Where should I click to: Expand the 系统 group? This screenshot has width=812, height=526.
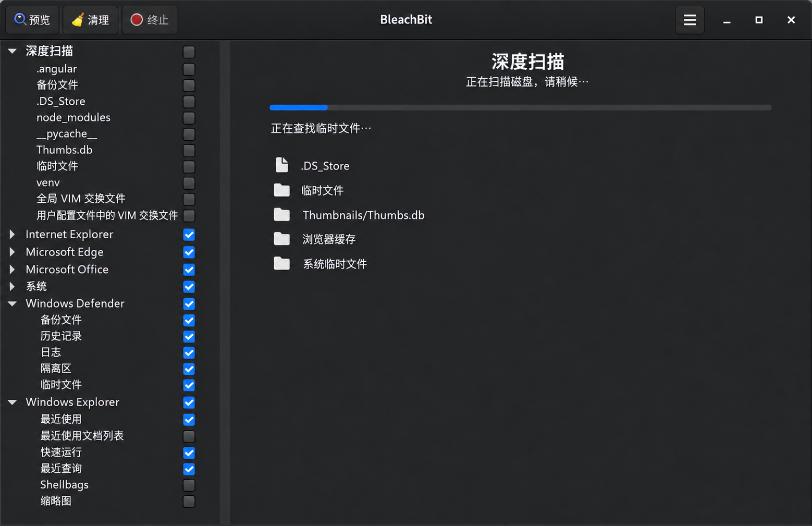(12, 287)
